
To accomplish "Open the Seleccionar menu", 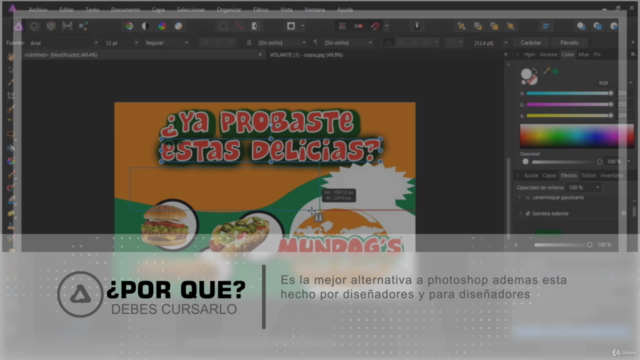I will (x=191, y=9).
